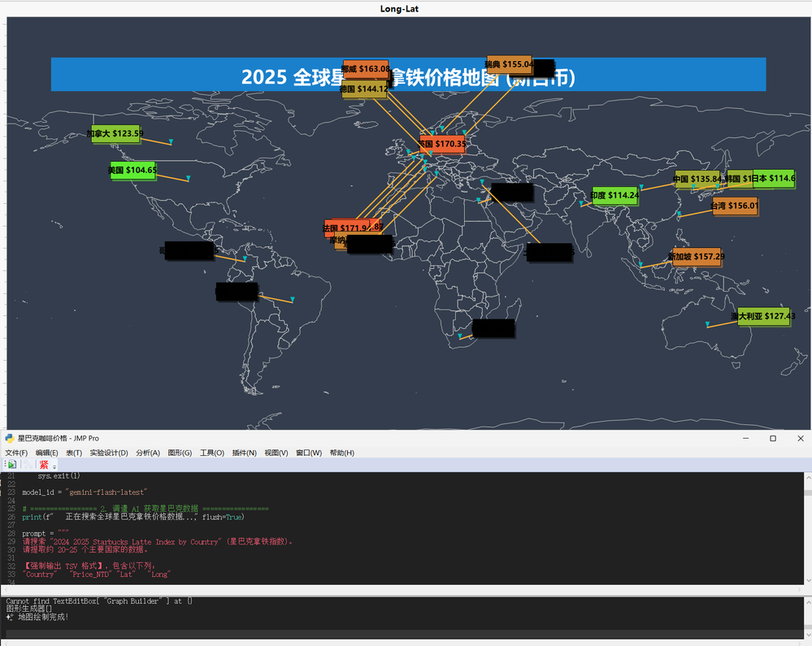Click the Long-Lat graph title
This screenshot has width=812, height=646.
(x=399, y=9)
